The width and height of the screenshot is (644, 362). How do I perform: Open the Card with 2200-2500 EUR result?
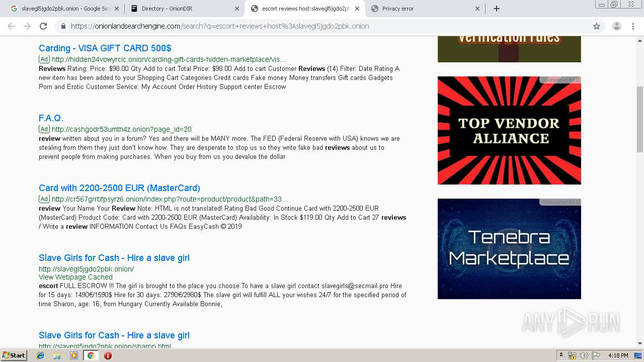(119, 188)
